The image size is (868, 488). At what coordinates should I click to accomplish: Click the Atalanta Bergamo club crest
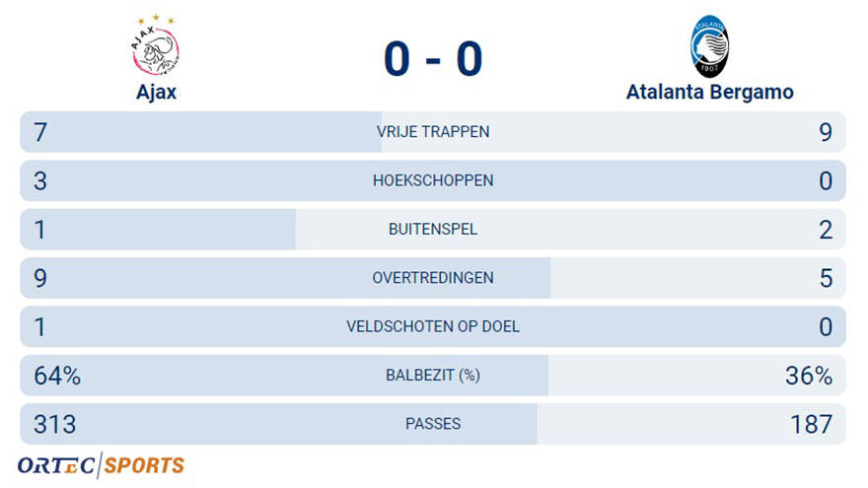709,46
